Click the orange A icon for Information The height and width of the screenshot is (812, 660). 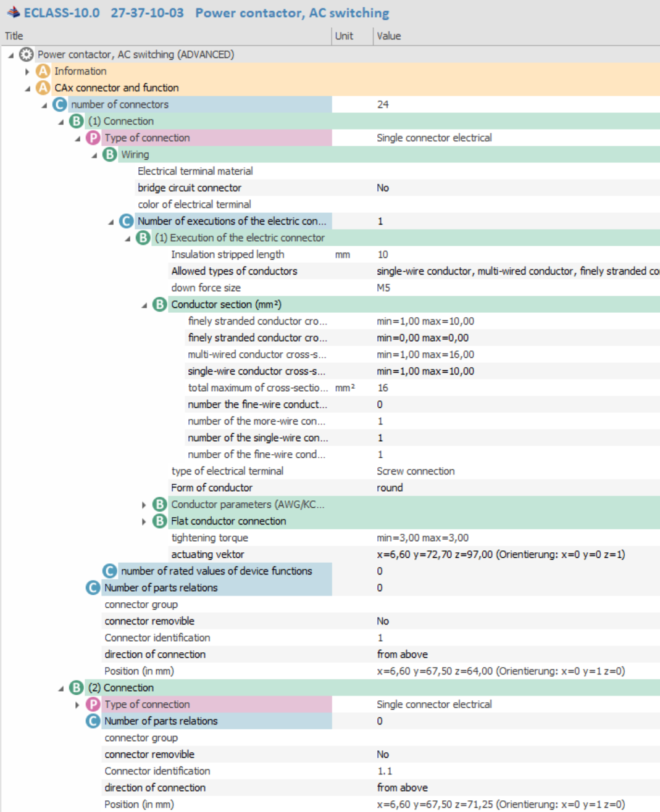[x=43, y=71]
